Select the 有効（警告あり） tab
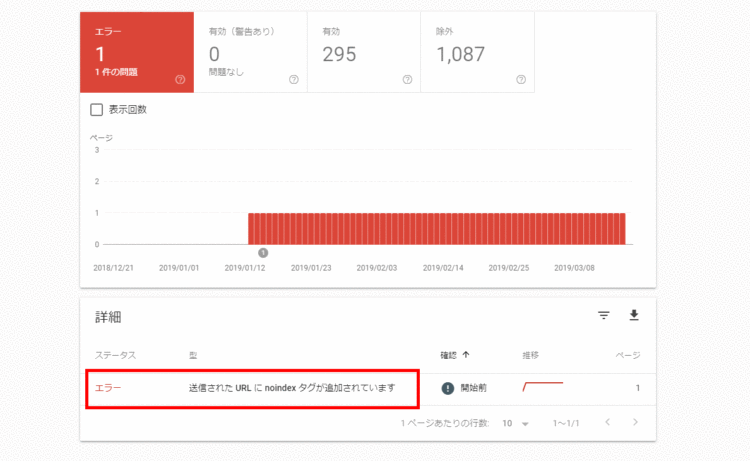 pos(250,52)
